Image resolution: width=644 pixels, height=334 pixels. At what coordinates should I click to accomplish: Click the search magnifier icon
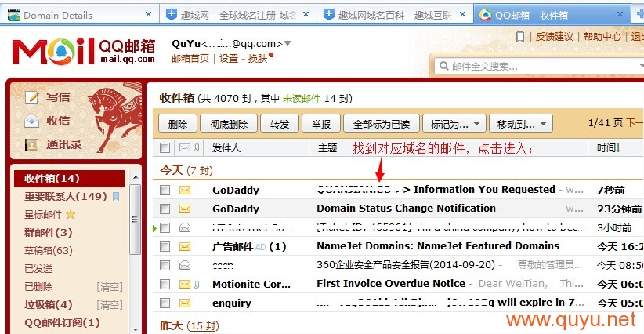tap(443, 66)
